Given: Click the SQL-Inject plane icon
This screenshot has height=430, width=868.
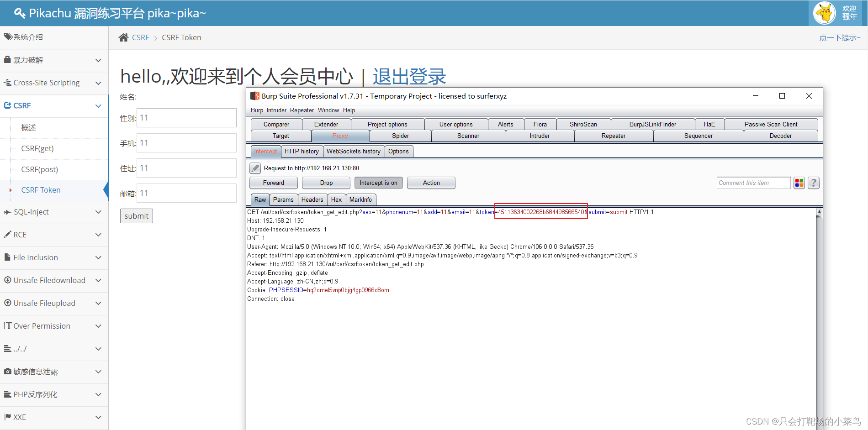Looking at the screenshot, I should [7, 212].
